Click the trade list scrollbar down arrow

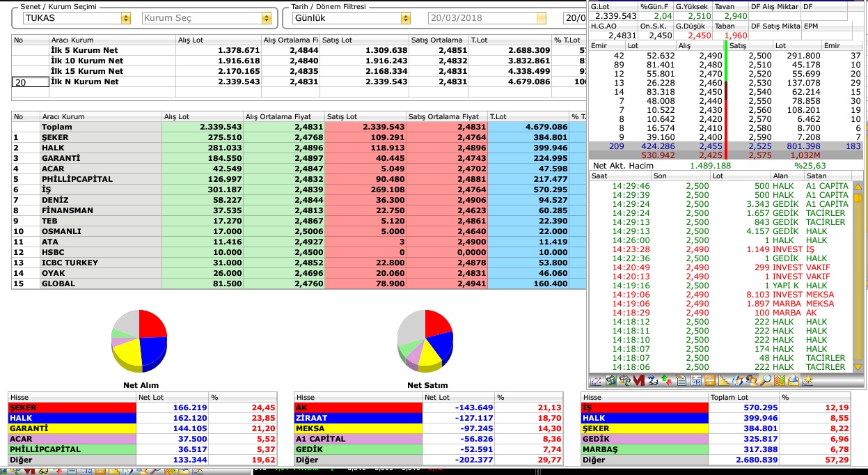tap(857, 366)
